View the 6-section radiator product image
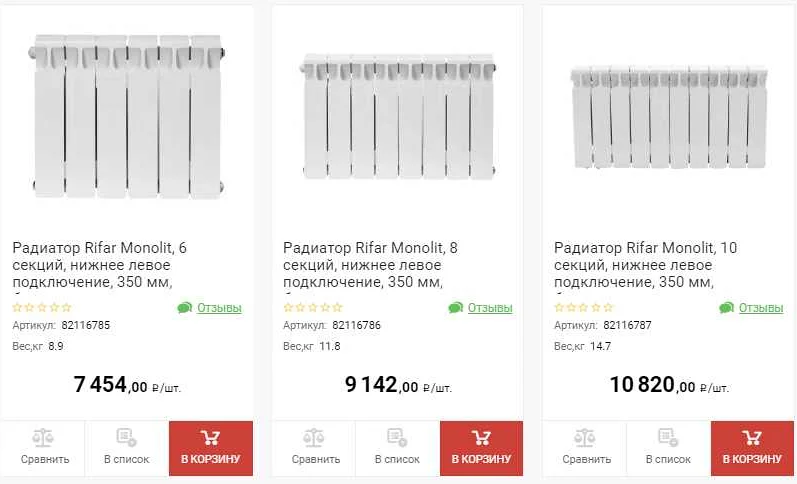 click(127, 115)
